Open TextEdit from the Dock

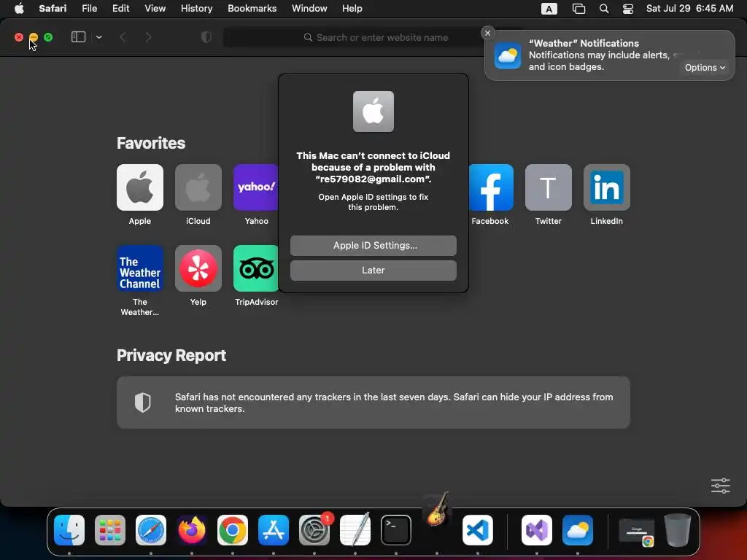(355, 530)
